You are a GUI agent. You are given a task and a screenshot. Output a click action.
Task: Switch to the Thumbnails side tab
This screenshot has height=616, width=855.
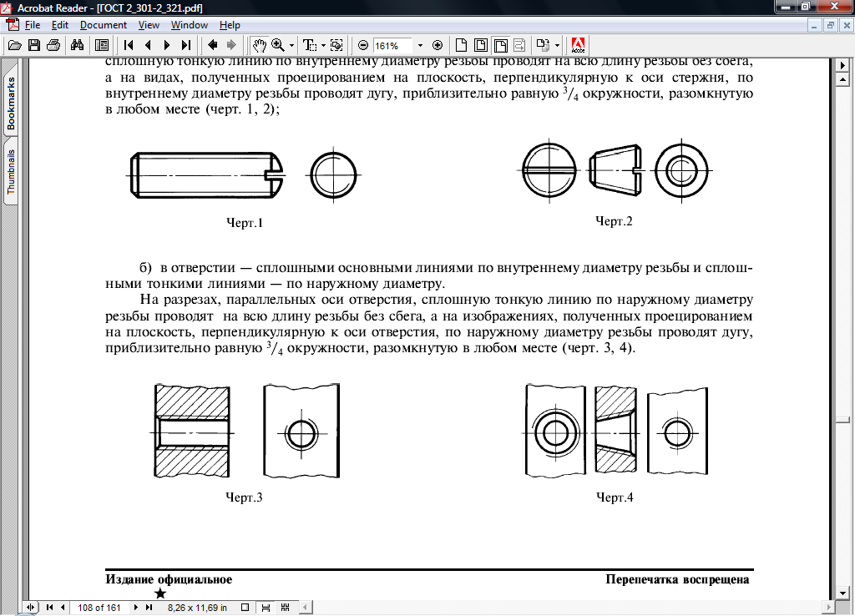(10, 171)
